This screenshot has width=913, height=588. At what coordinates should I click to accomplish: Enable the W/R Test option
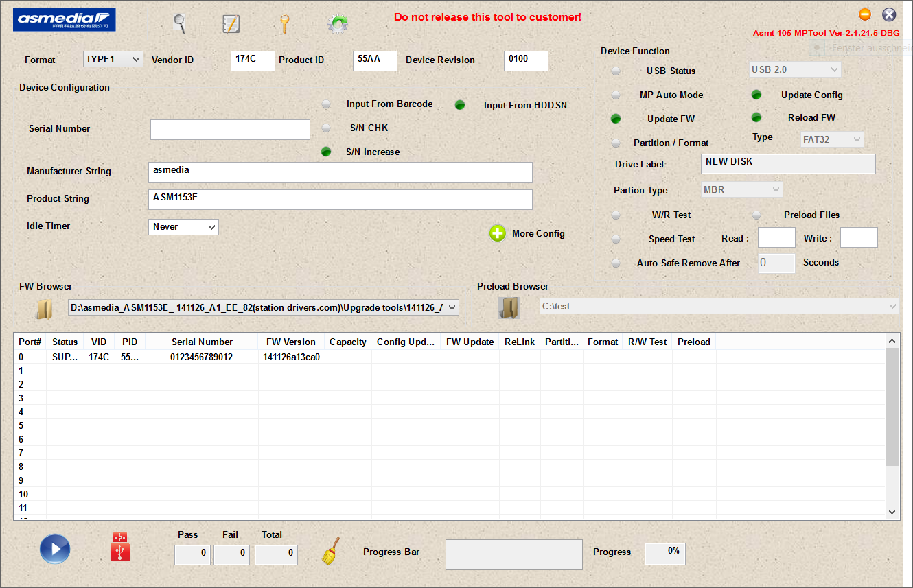click(x=615, y=215)
